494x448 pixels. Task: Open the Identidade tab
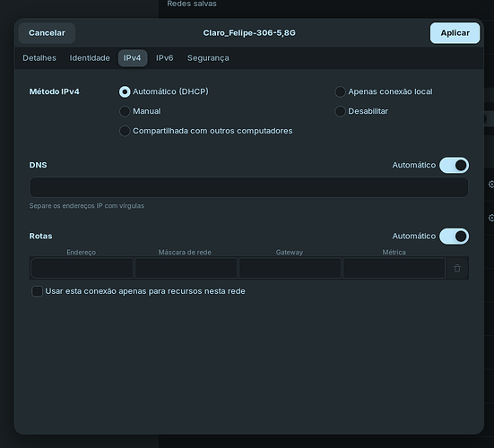click(90, 58)
